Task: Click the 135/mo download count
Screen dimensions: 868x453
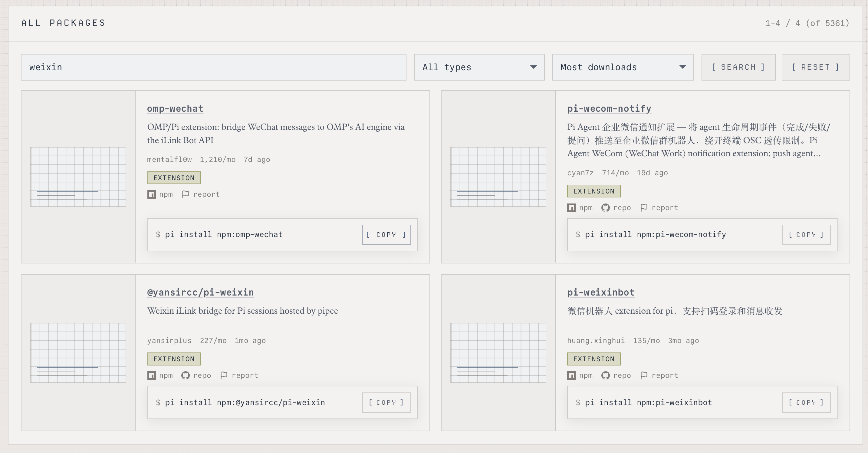Action: click(x=646, y=341)
